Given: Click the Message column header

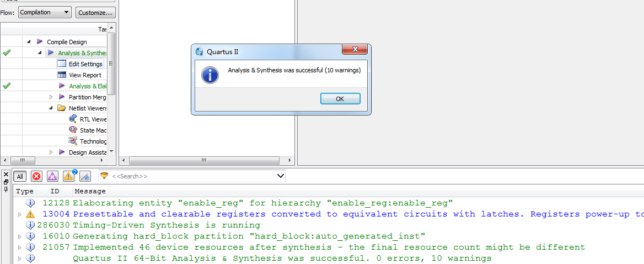Looking at the screenshot, I should pos(90,191).
